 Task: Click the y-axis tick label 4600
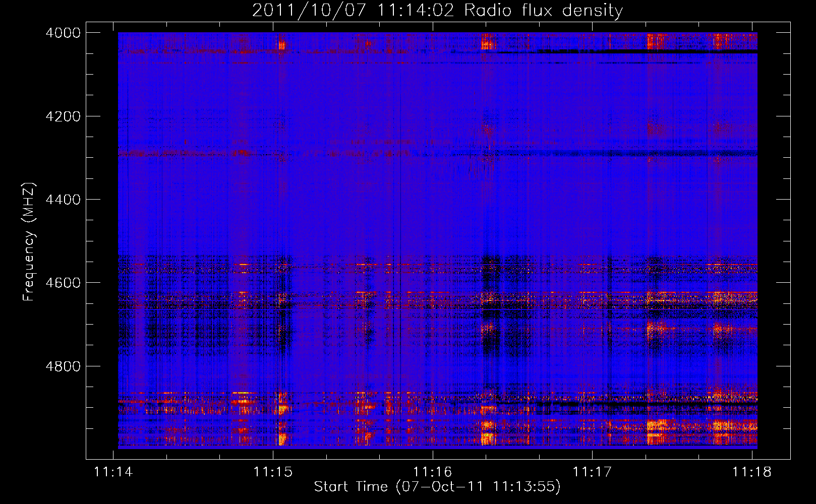[x=63, y=283]
